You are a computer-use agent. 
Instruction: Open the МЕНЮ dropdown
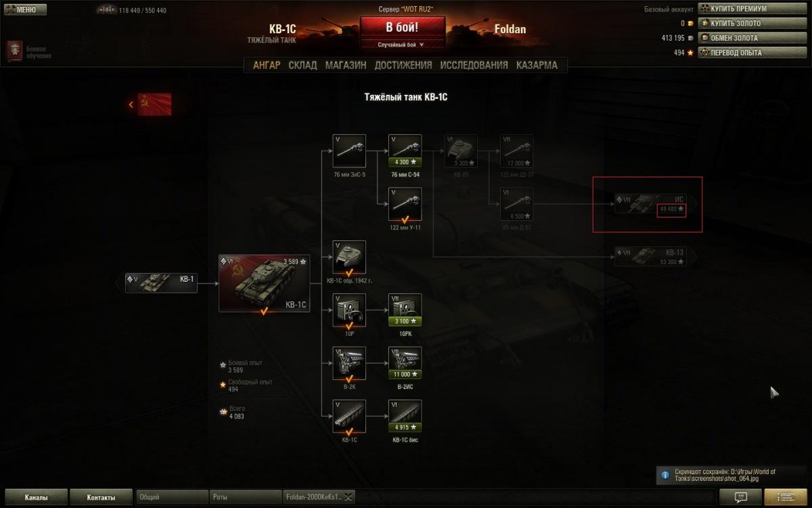[x=25, y=9]
